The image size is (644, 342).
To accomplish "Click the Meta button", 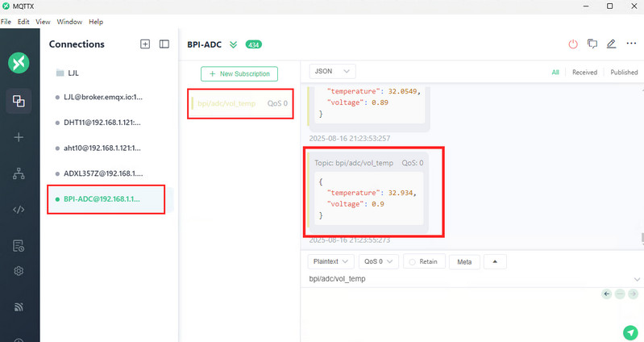I will click(464, 262).
